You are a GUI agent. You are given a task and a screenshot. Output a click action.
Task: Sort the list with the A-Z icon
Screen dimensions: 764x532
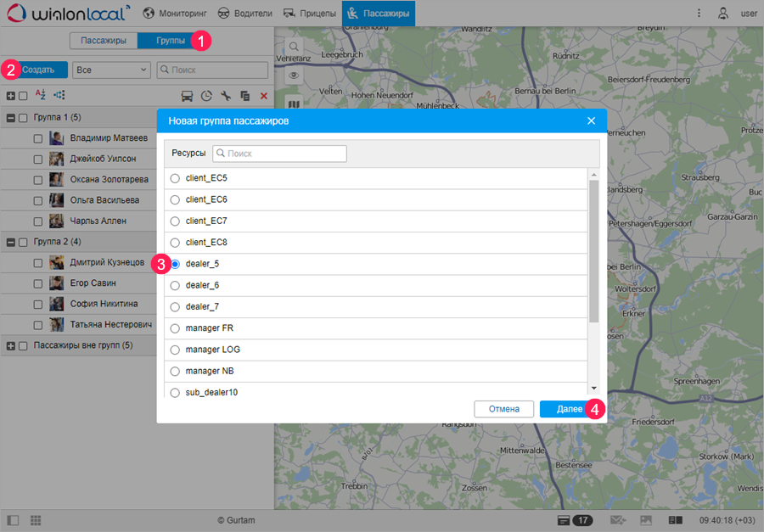coord(41,95)
